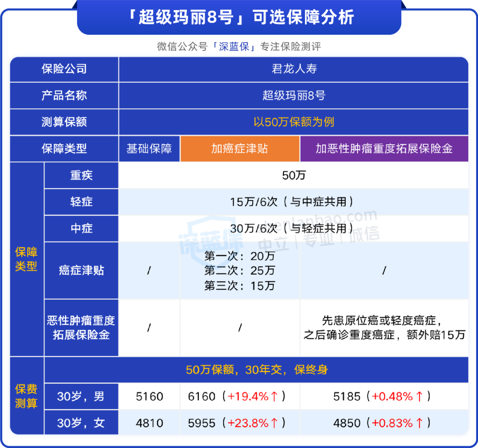Click the 50万 value in 重疾 row

pos(294,175)
